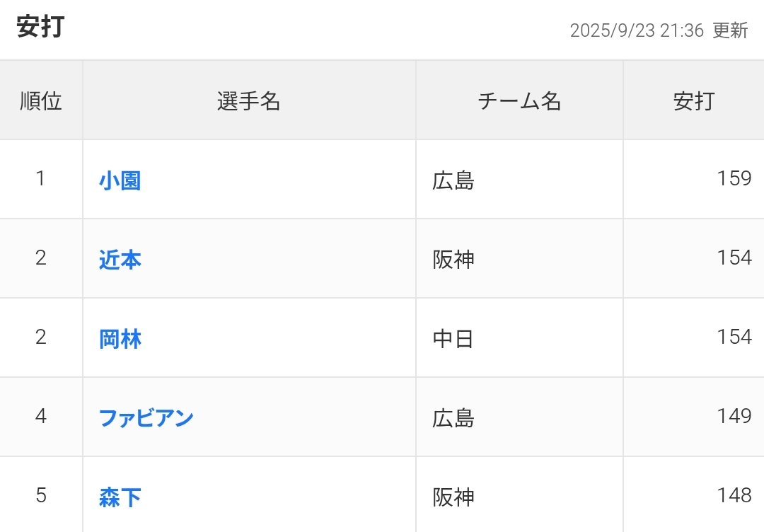Open player link 森下
The image size is (764, 532).
[x=120, y=497]
